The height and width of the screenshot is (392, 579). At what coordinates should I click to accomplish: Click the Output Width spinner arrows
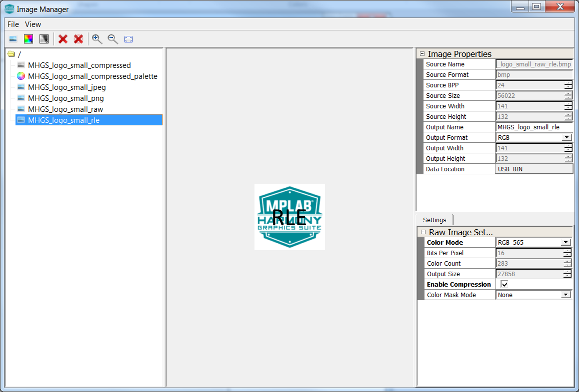click(x=568, y=148)
